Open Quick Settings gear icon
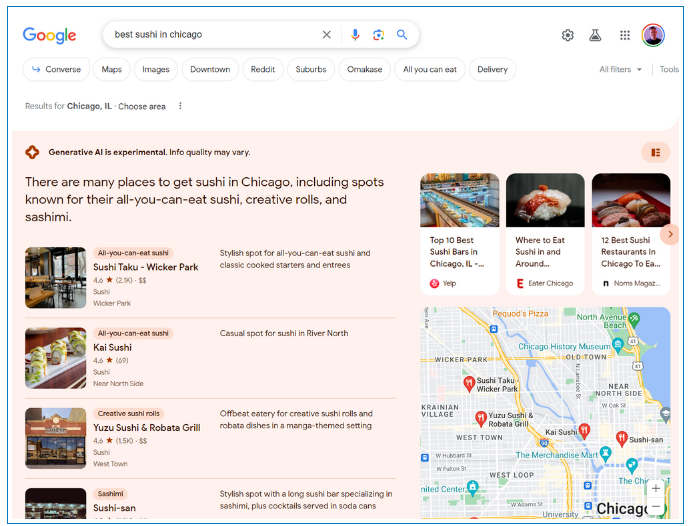694x526 pixels. 568,35
